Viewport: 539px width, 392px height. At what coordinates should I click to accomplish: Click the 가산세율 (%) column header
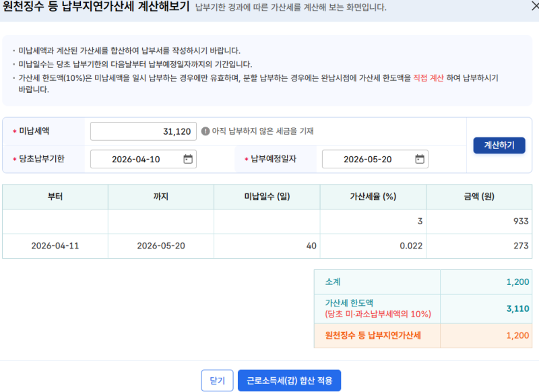click(373, 197)
